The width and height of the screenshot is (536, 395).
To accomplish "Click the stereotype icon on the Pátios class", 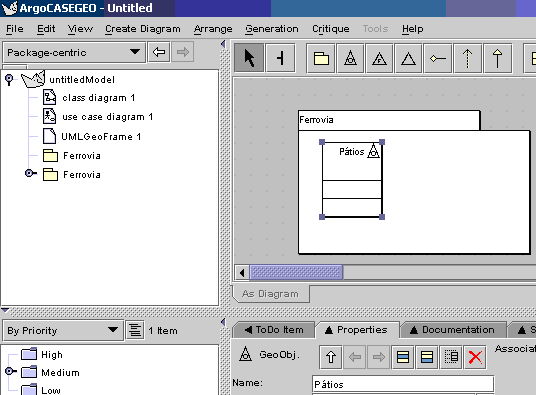I will point(373,151).
